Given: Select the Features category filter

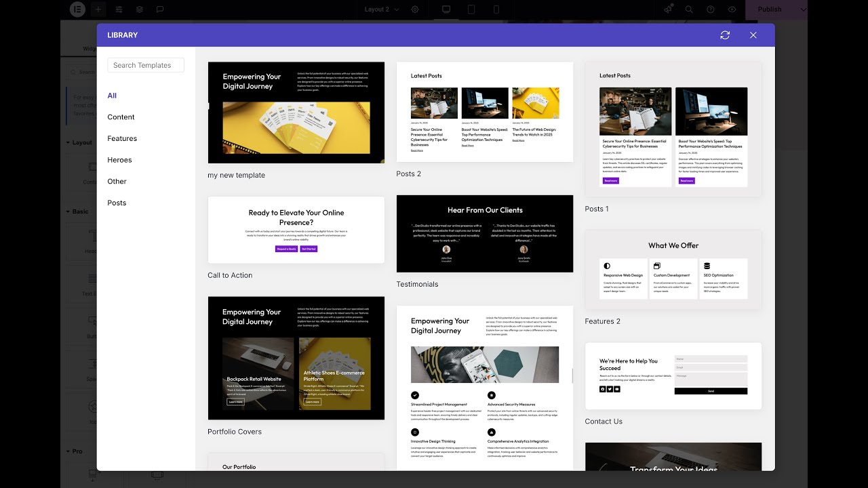Looking at the screenshot, I should (x=122, y=138).
